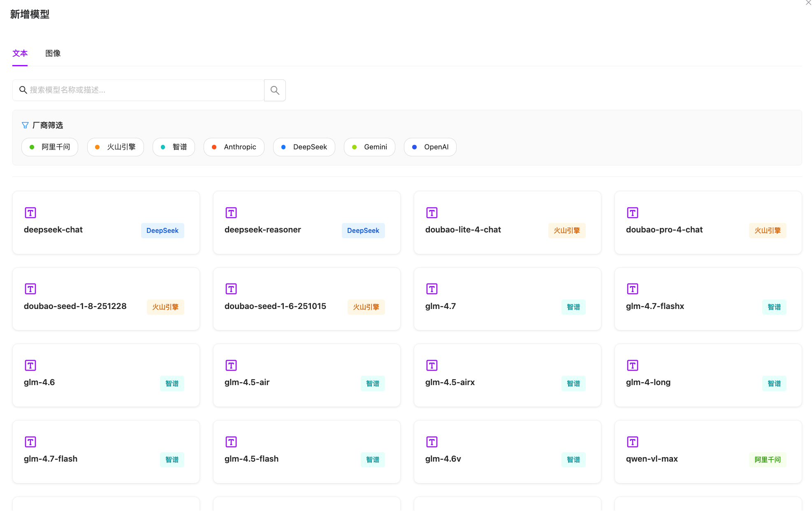
Task: Toggle the 智谱 vendor filter
Action: coord(174,147)
